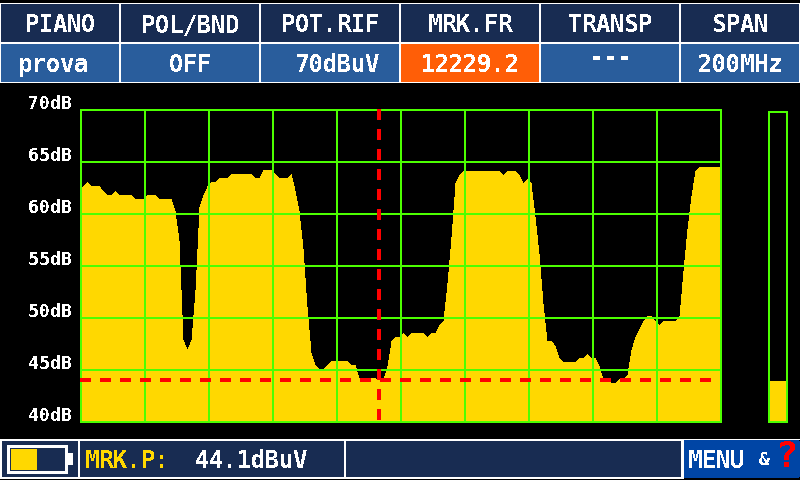Click the 45dB axis label

coord(50,363)
